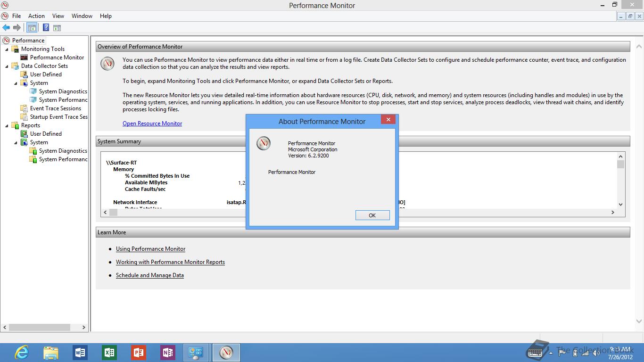Click System Summary vertical scrollbar down arrow
644x362 pixels.
tap(620, 205)
